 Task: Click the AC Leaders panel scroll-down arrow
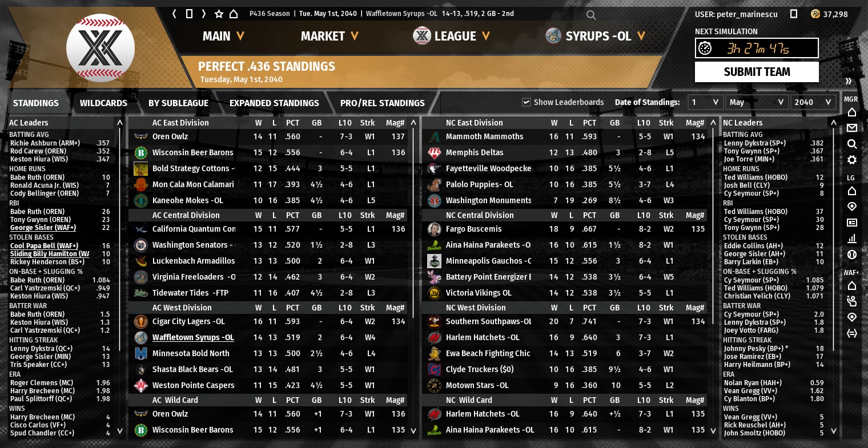[x=119, y=431]
